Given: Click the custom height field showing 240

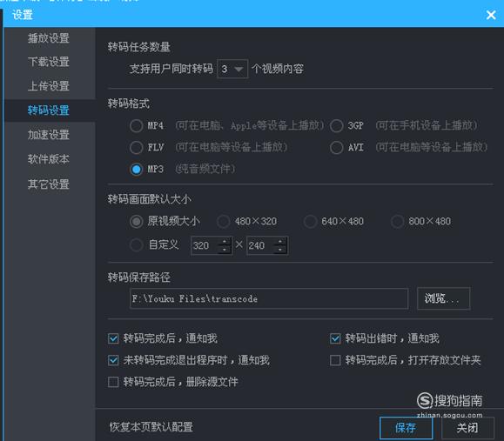Looking at the screenshot, I should click(x=260, y=245).
